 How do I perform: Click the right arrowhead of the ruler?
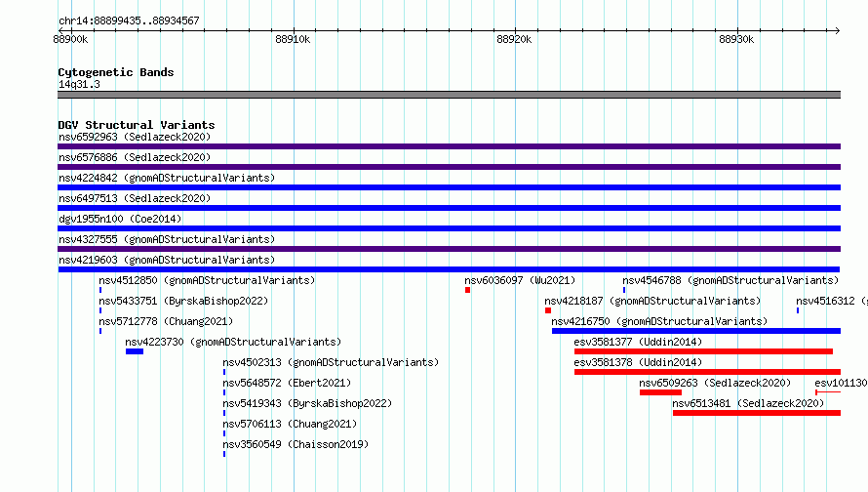(x=838, y=30)
